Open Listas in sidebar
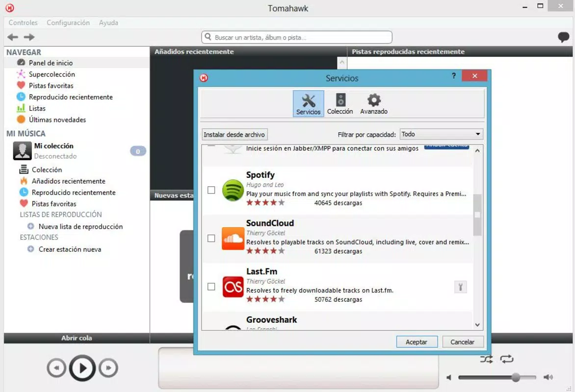Screen dimensions: 575x392 [37, 108]
